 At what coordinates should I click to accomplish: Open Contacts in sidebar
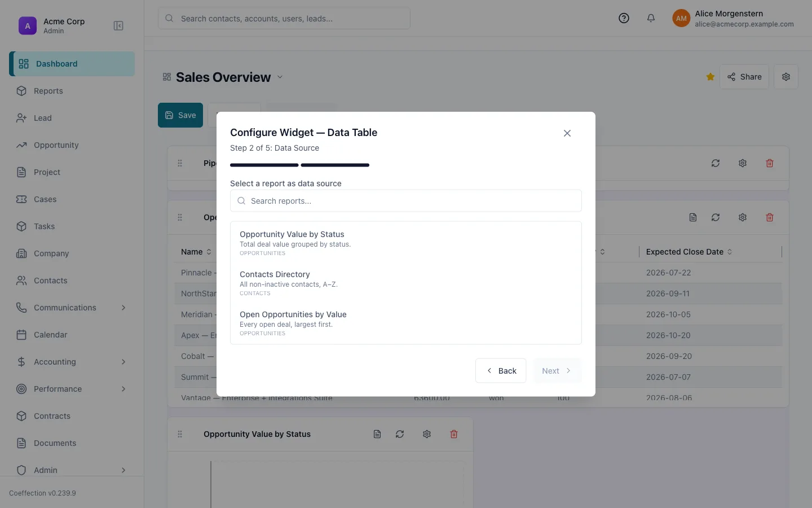point(72,281)
